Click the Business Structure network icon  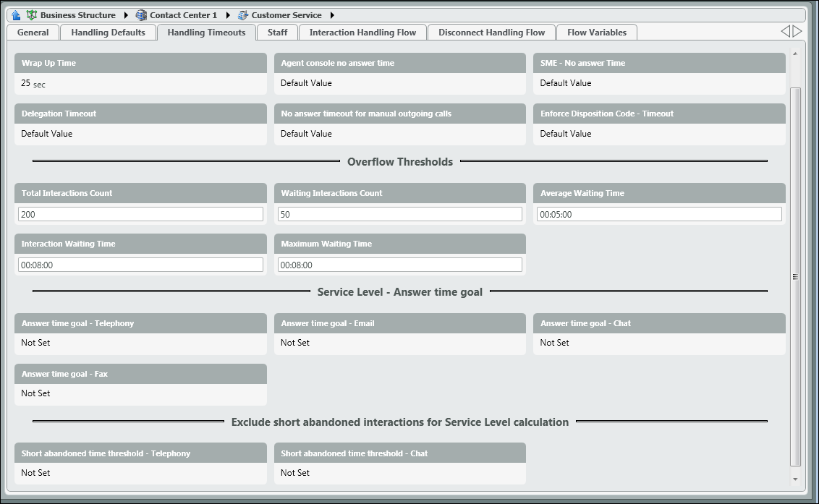coord(31,15)
